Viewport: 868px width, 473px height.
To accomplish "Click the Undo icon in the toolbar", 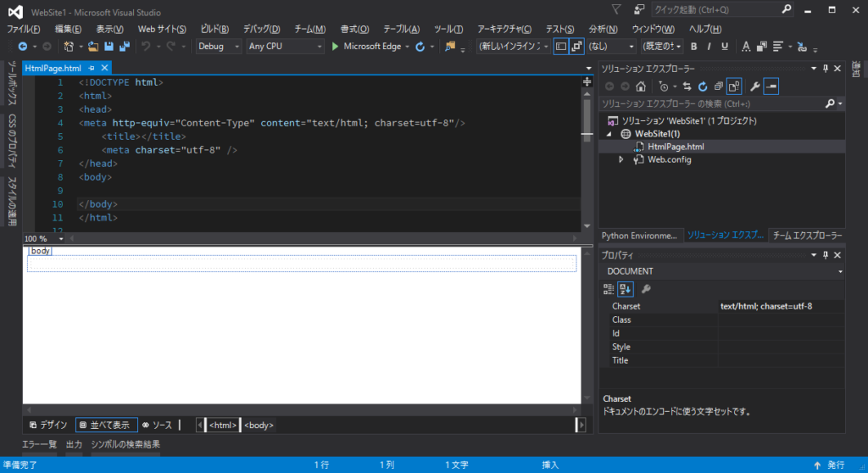I will coord(146,47).
